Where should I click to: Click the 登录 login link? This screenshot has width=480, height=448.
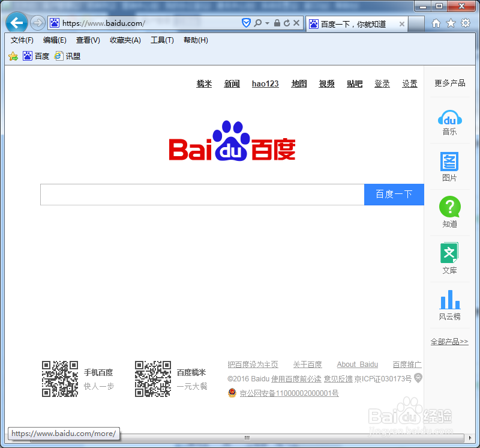[382, 83]
